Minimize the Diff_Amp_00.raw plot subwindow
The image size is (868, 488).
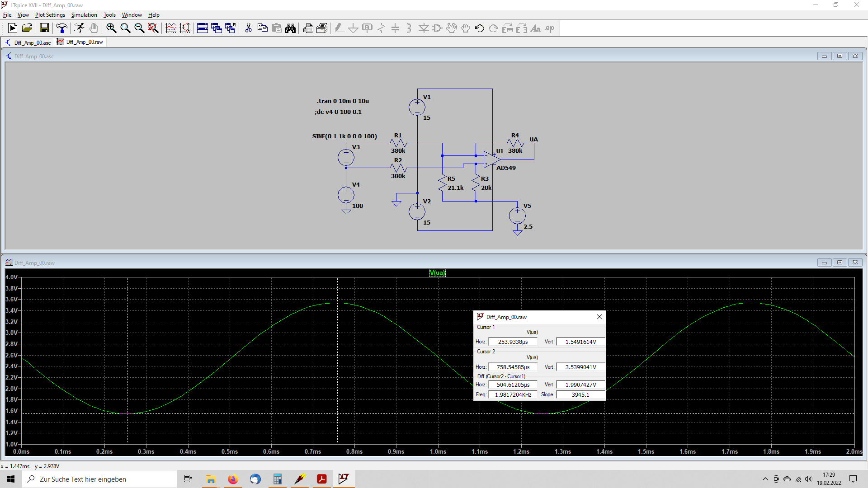[824, 263]
